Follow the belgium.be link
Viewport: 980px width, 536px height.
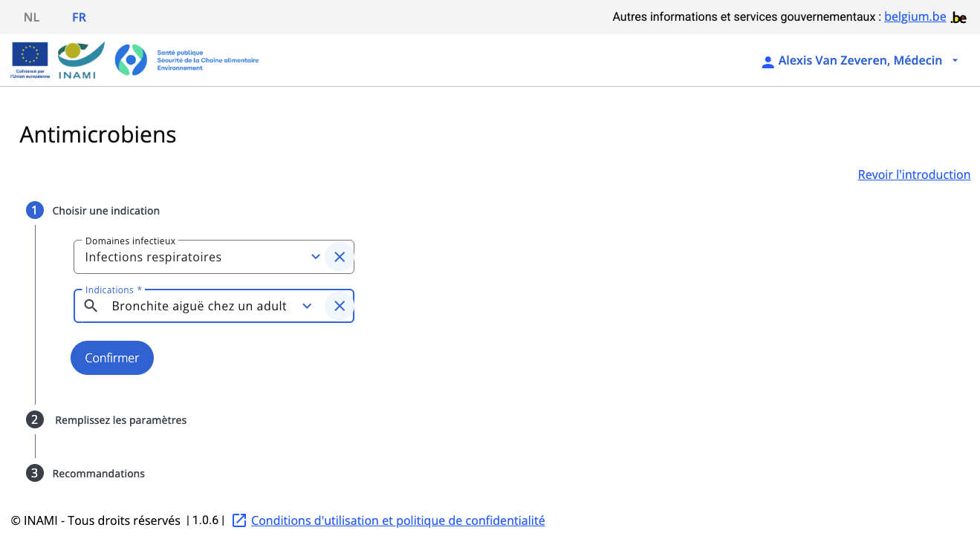(x=915, y=16)
